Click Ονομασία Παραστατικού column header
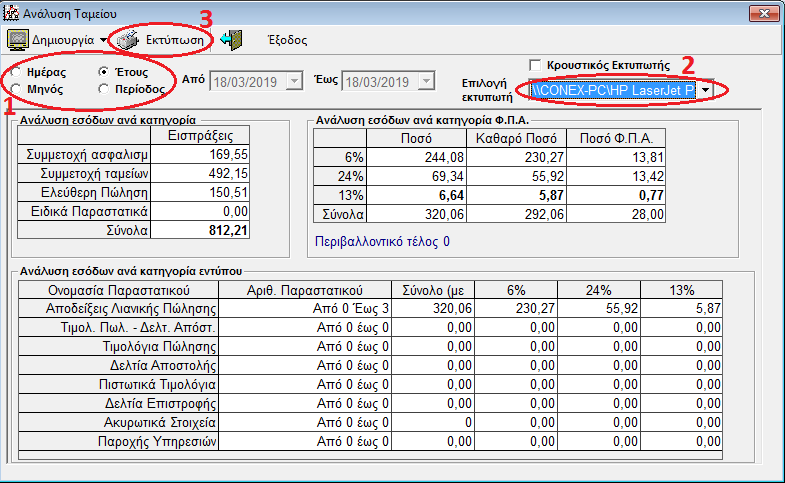The image size is (785, 483). pyautogui.click(x=119, y=290)
